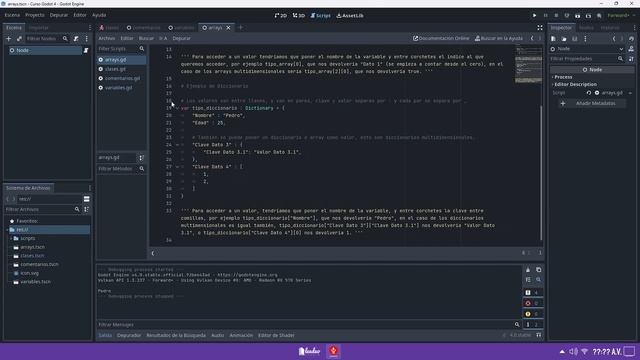This screenshot has width=640, height=360.
Task: Click the Filtrar Propiedades search field
Action: (x=587, y=59)
